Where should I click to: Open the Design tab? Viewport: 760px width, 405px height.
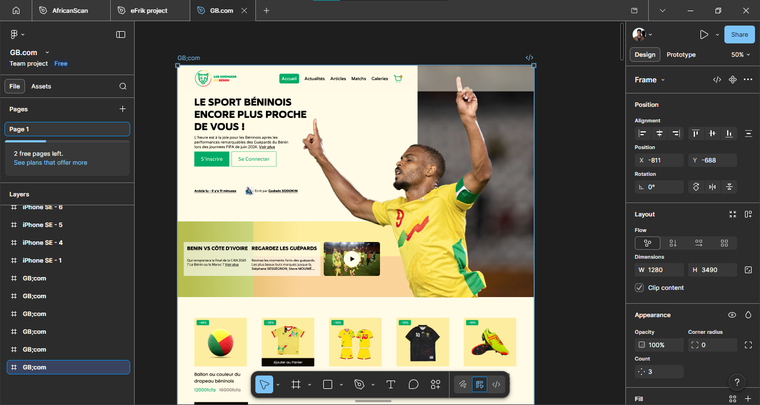[x=645, y=55]
